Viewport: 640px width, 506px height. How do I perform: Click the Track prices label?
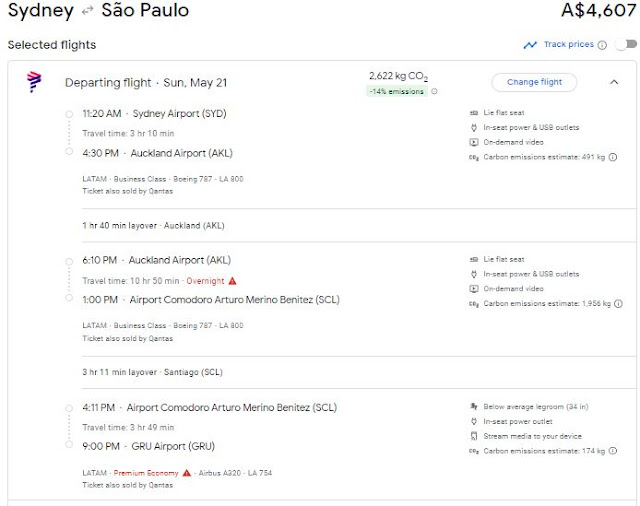568,45
